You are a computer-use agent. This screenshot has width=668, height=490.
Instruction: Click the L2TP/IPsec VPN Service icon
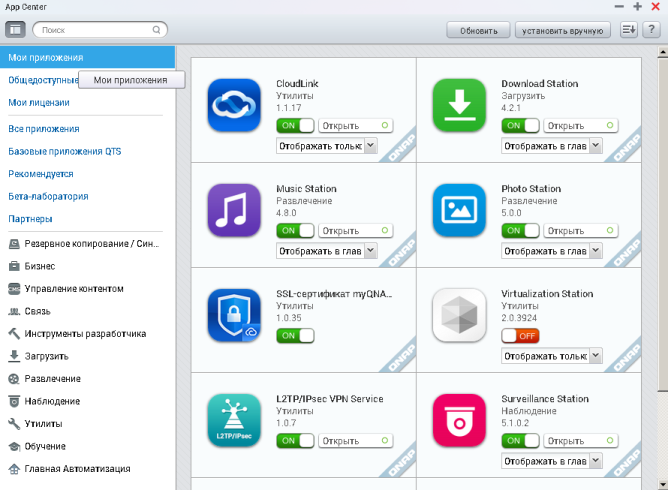(234, 420)
